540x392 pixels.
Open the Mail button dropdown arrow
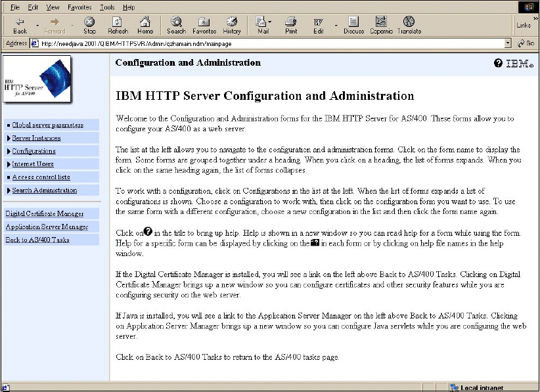coord(269,22)
